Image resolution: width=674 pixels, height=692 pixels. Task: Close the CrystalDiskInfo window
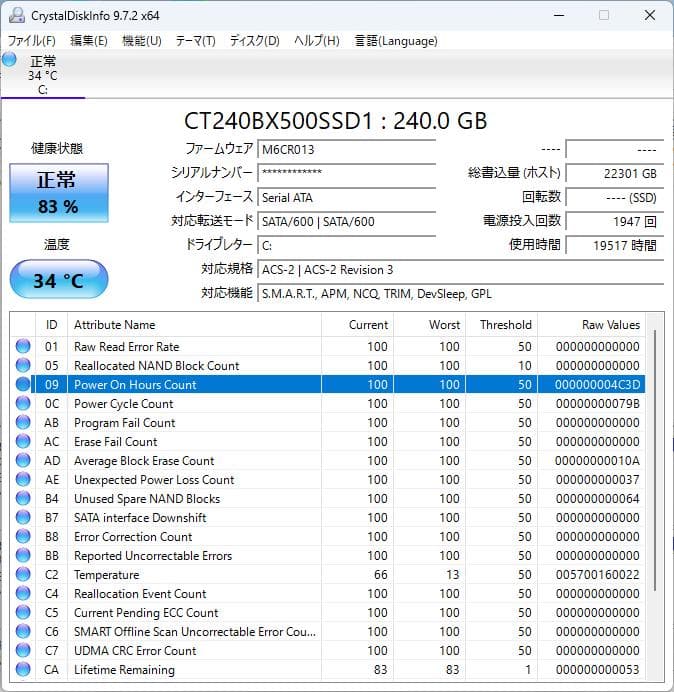click(x=650, y=15)
